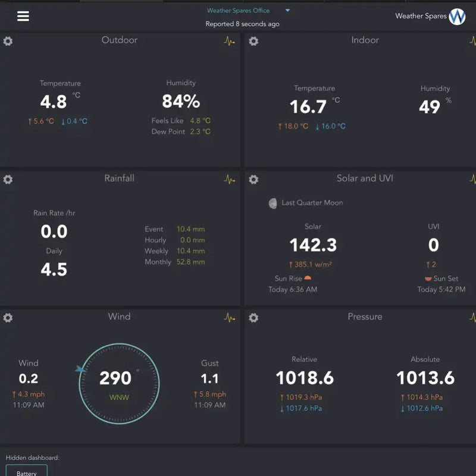
Task: Click the Weather Spares logo icon
Action: [457, 16]
